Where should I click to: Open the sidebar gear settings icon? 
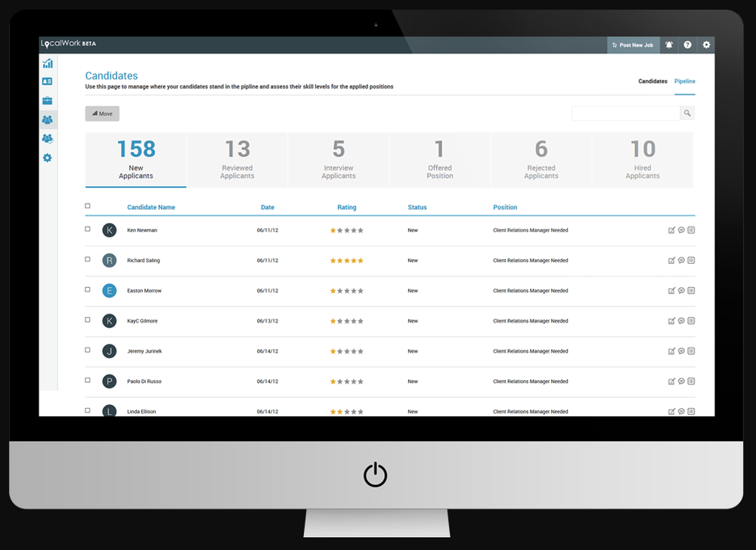pyautogui.click(x=47, y=158)
